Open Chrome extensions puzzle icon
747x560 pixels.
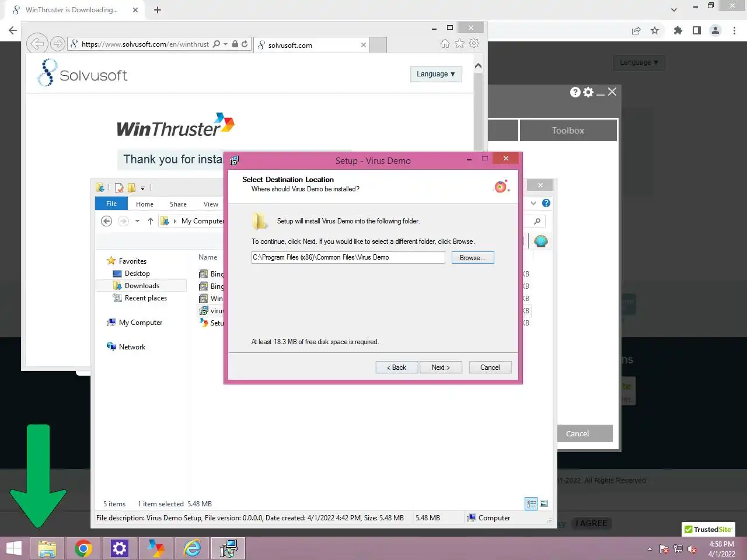(x=678, y=30)
